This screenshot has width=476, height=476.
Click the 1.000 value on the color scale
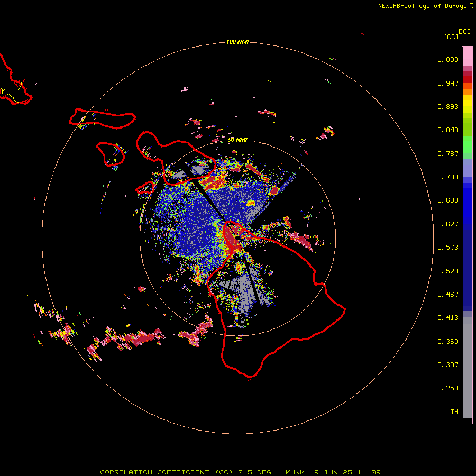pyautogui.click(x=448, y=59)
